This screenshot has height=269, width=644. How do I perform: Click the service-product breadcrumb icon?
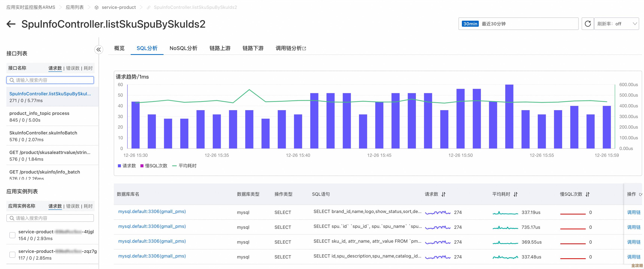pyautogui.click(x=96, y=7)
